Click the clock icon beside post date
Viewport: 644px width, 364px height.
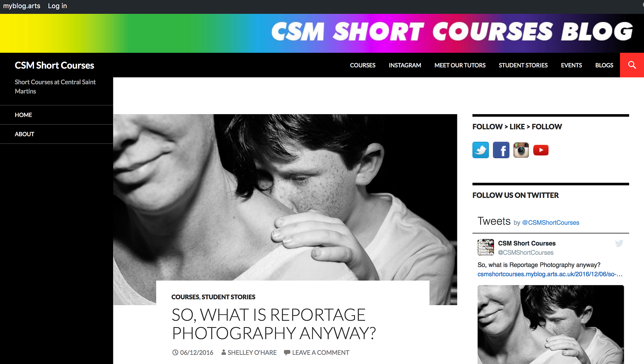175,352
